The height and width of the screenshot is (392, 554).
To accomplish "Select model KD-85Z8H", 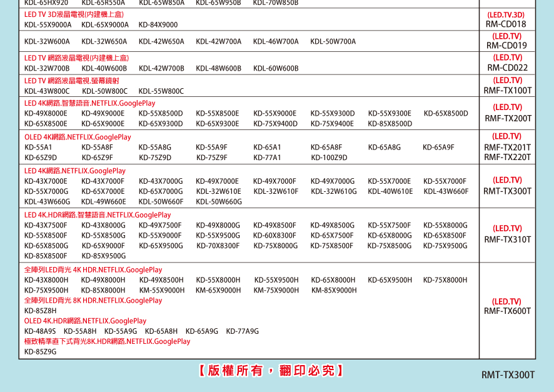I will 40,311.
